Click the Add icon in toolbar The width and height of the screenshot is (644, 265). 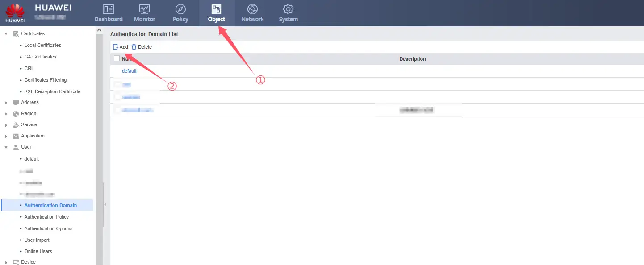115,47
